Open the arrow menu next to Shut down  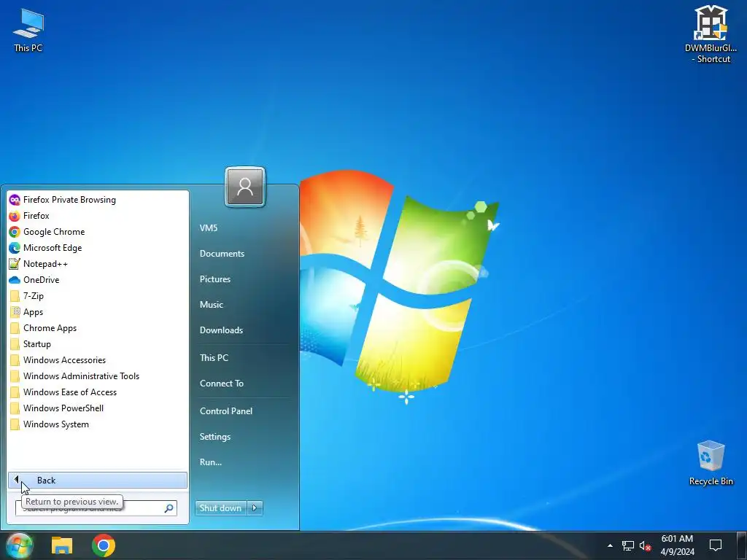[255, 508]
